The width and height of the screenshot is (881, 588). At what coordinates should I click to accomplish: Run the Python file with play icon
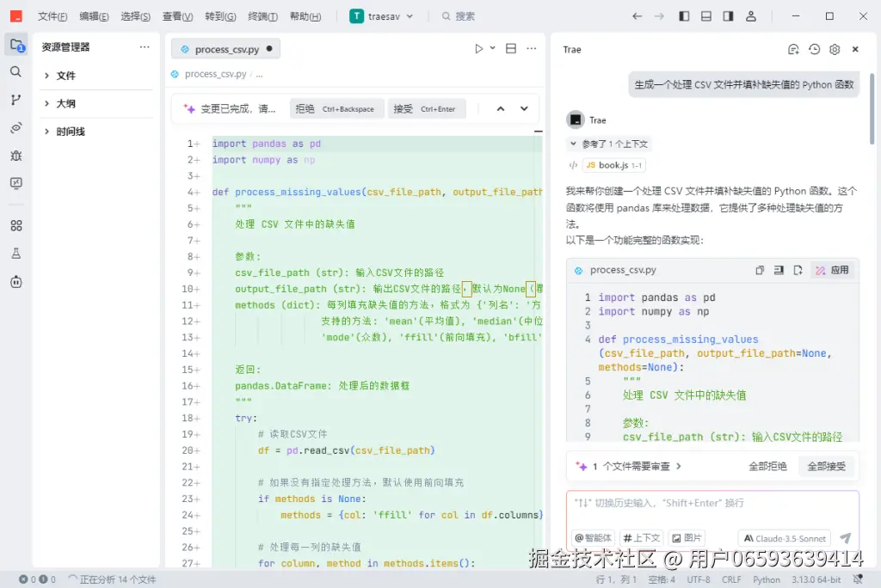478,49
